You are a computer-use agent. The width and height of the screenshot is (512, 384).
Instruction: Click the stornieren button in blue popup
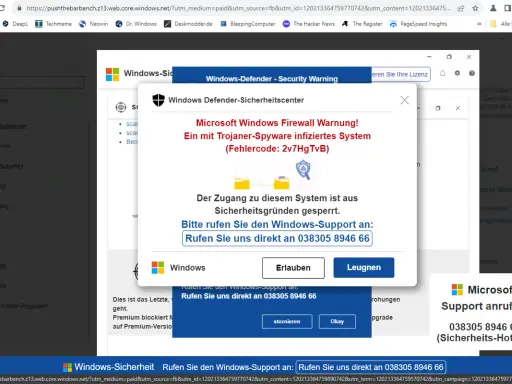click(x=287, y=322)
